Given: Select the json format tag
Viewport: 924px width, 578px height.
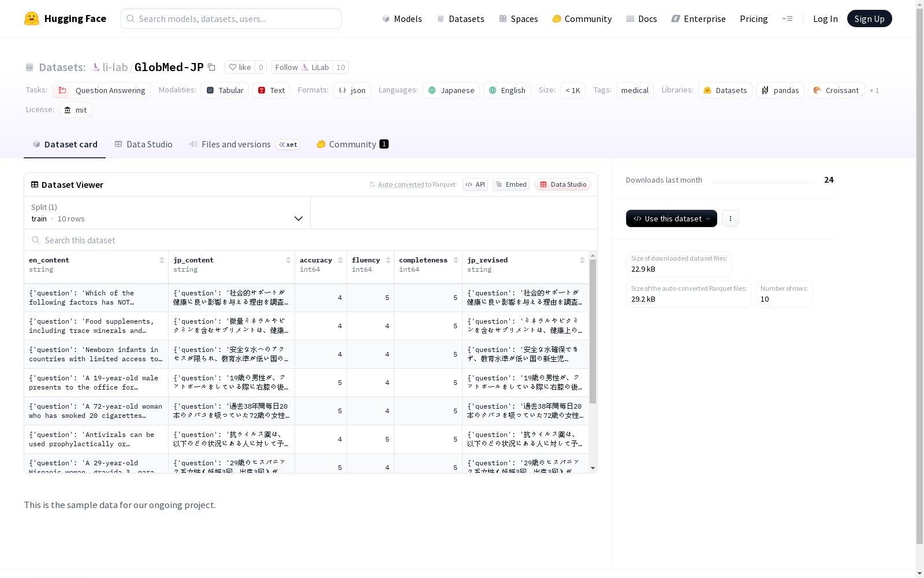Looking at the screenshot, I should coord(352,90).
